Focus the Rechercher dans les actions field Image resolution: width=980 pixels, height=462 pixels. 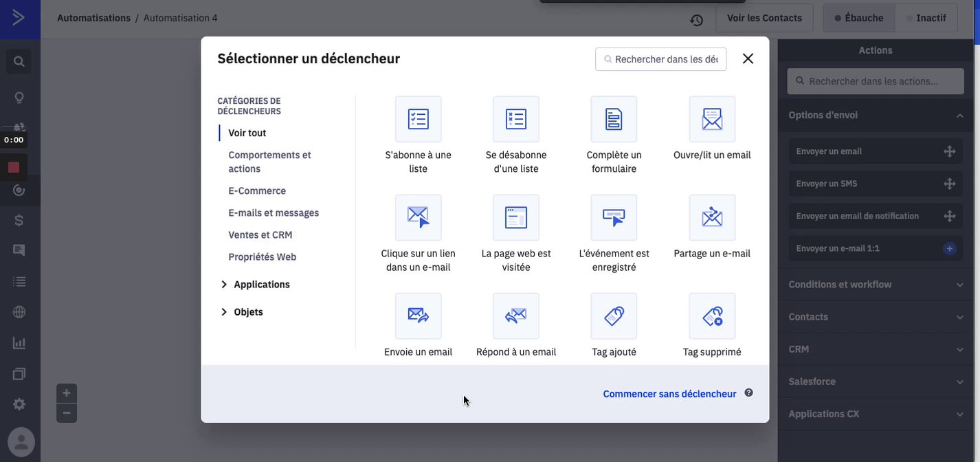876,81
